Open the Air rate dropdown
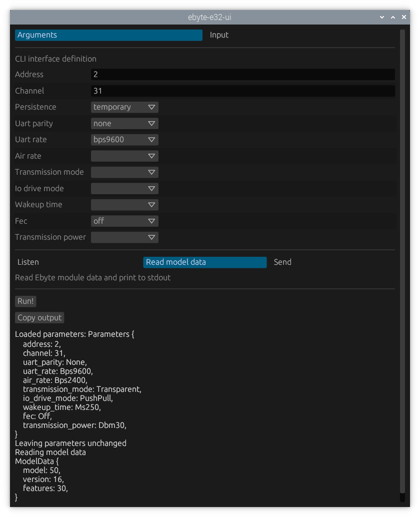Image resolution: width=420 pixels, height=517 pixels. (x=124, y=156)
